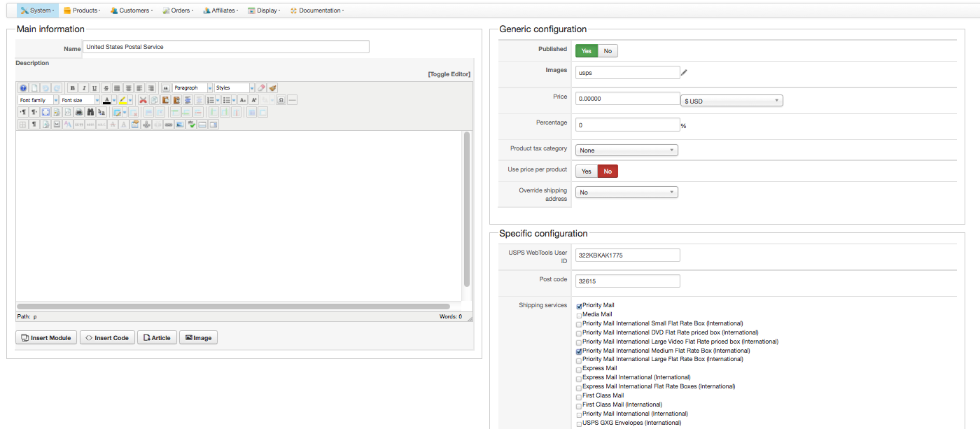
Task: Toggle fullscreen editor mode icon
Action: tap(45, 112)
